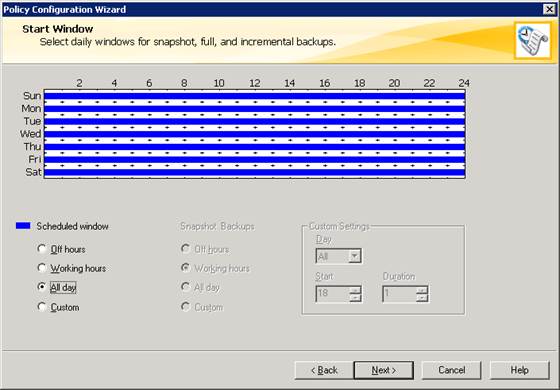Viewport: 560px width, 390px height.
Task: Click the blue Scheduled window legend swatch
Action: tap(23, 226)
